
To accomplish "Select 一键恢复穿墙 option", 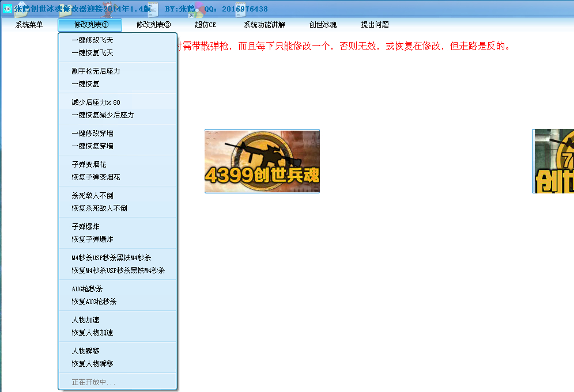I will 118,146.
